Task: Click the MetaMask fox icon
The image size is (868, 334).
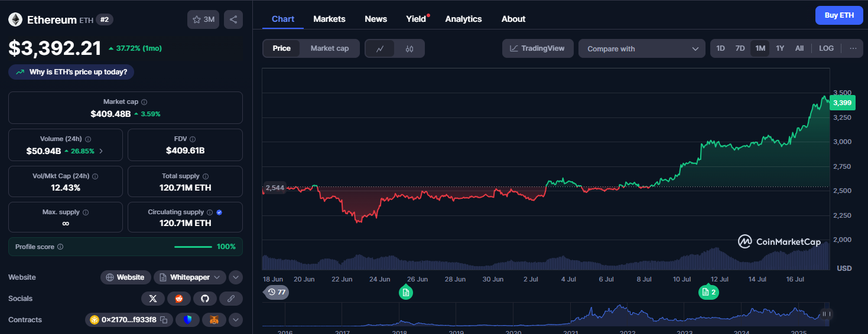Action: coord(214,320)
